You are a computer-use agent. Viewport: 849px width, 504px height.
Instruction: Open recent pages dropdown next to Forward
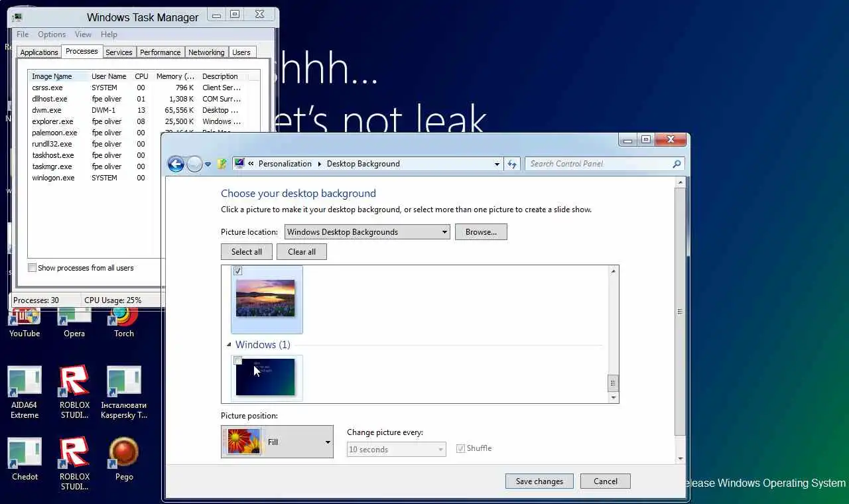pos(208,164)
